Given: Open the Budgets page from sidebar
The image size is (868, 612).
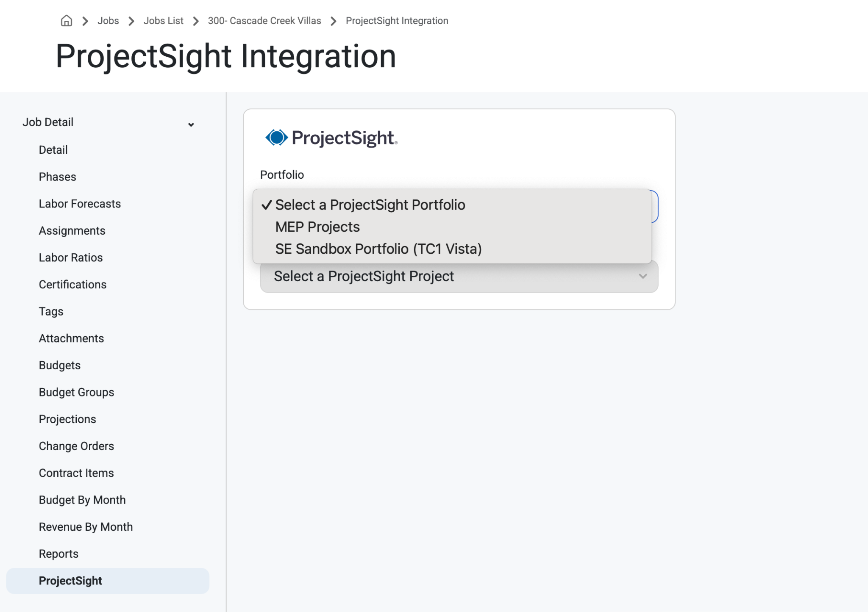Looking at the screenshot, I should [60, 366].
